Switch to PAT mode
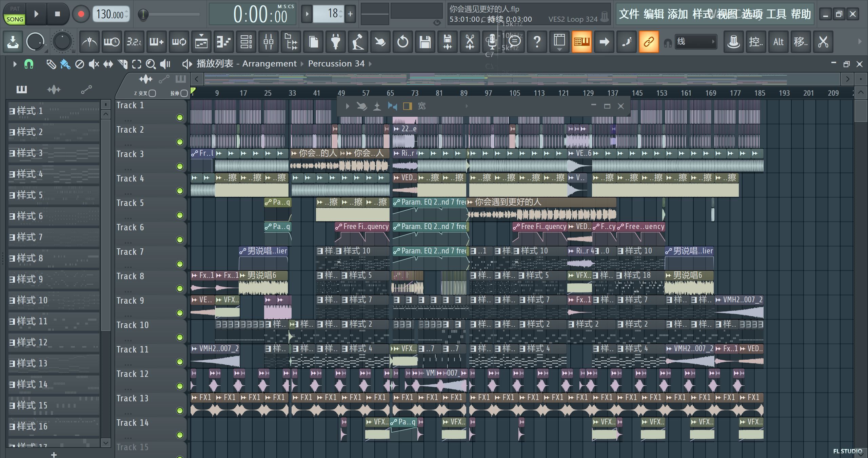Viewport: 868px width, 458px height. click(x=15, y=9)
